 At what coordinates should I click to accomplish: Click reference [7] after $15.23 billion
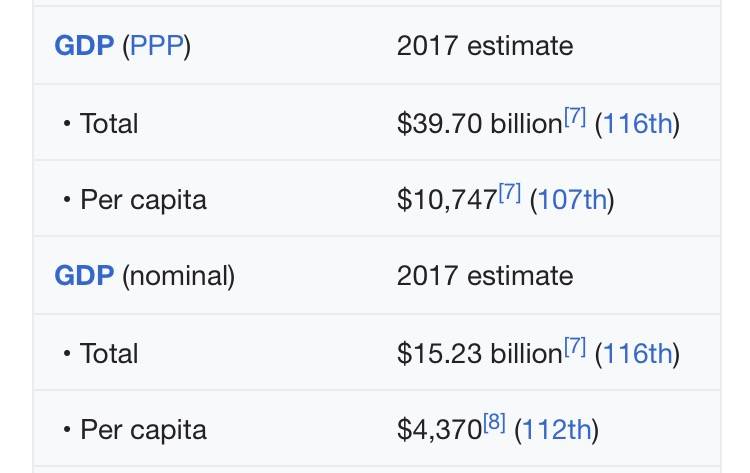(575, 347)
